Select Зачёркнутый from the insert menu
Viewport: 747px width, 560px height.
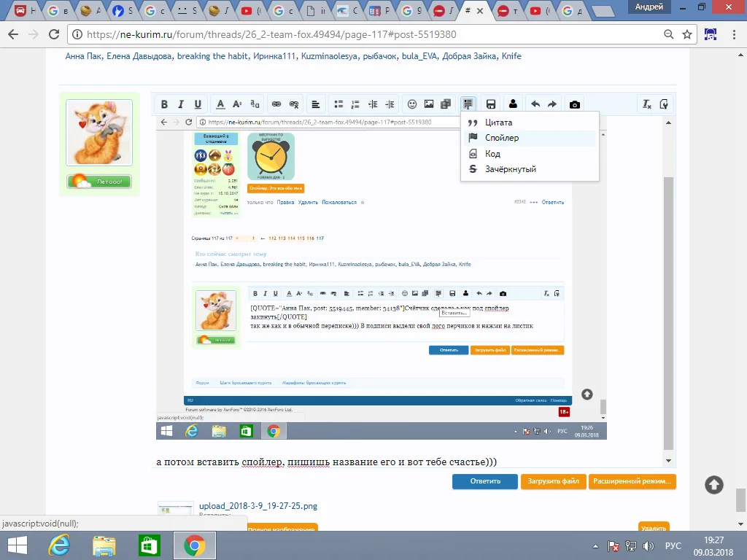tap(530, 169)
